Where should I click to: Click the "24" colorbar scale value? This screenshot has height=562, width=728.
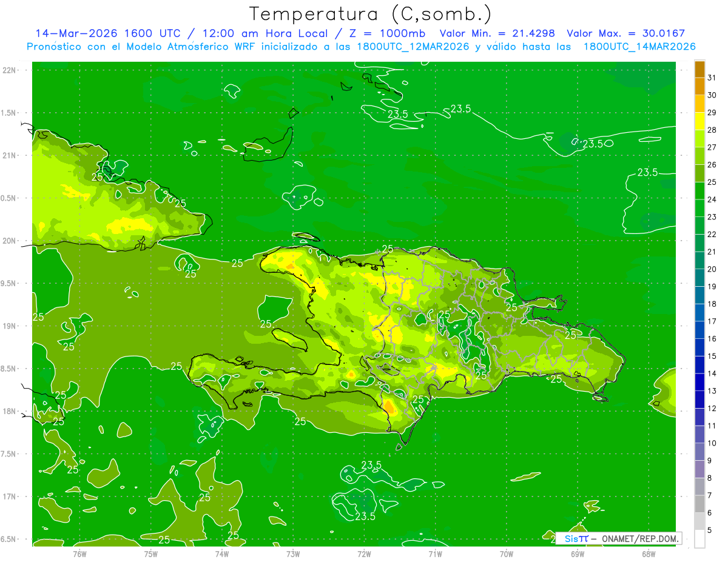[712, 199]
